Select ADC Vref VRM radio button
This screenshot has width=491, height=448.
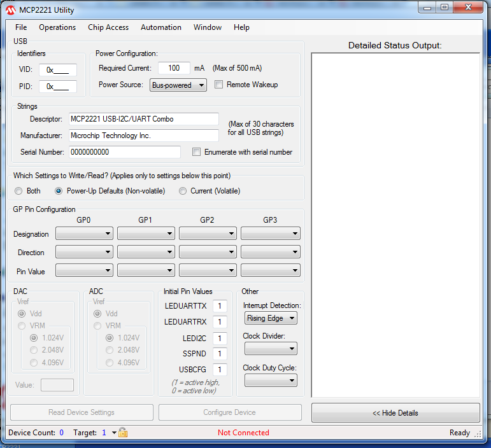(97, 326)
